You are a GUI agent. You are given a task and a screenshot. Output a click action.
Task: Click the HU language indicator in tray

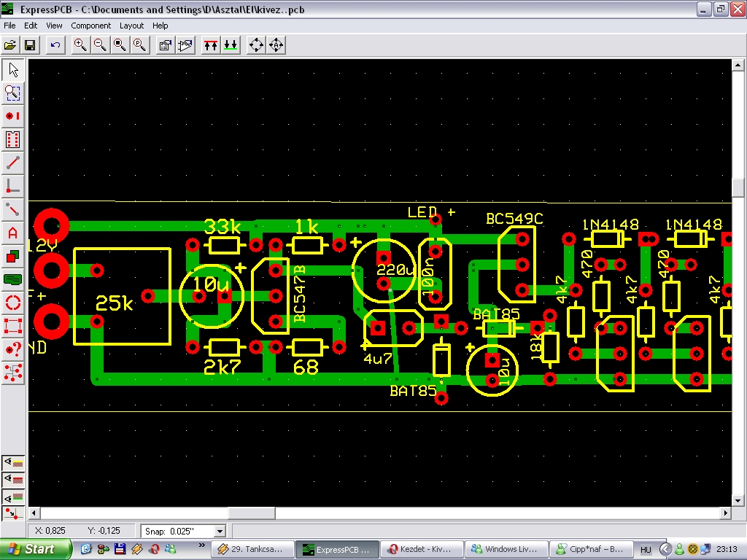tap(646, 550)
